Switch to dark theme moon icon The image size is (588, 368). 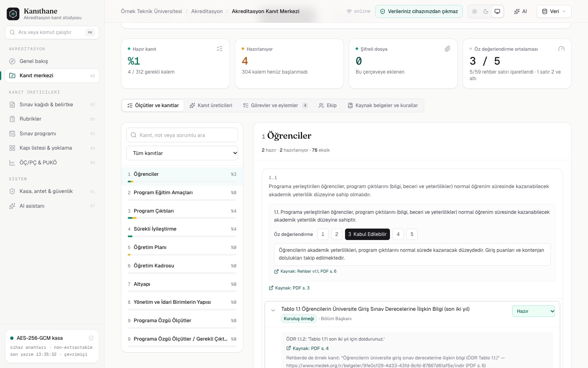(486, 11)
